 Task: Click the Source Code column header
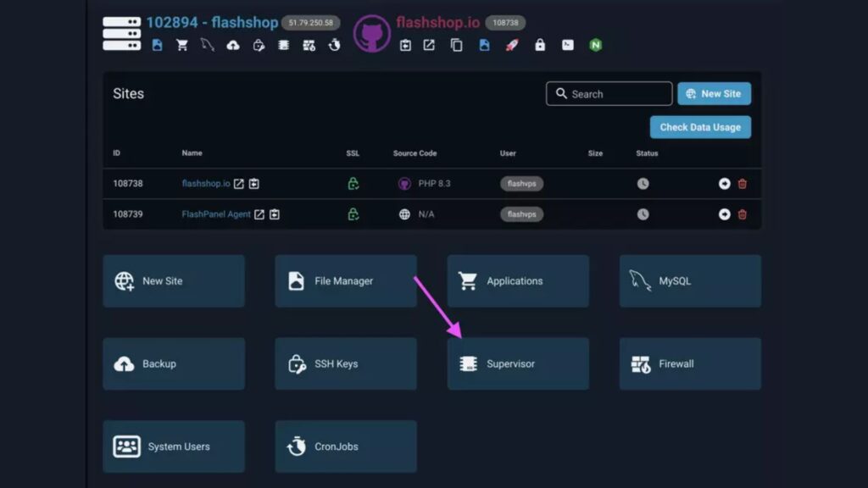click(415, 153)
